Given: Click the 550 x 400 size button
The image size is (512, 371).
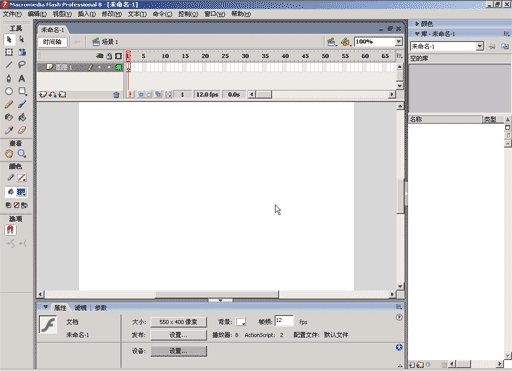Looking at the screenshot, I should point(178,322).
